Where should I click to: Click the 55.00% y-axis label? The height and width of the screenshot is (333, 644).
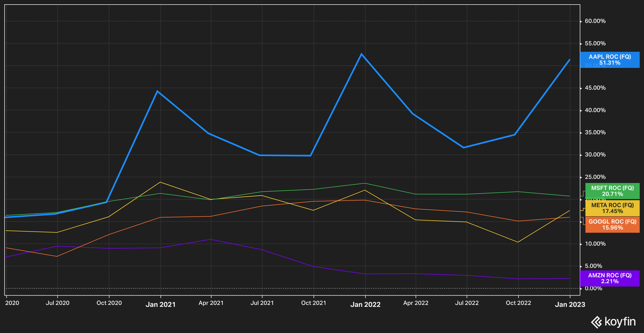pos(595,43)
